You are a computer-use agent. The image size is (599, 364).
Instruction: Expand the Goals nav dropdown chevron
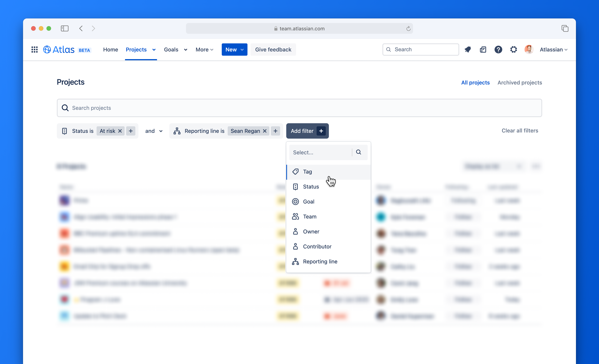click(185, 50)
